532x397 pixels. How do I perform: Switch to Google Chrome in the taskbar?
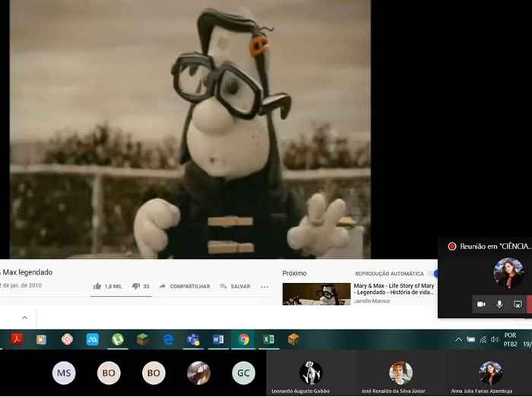[243, 339]
